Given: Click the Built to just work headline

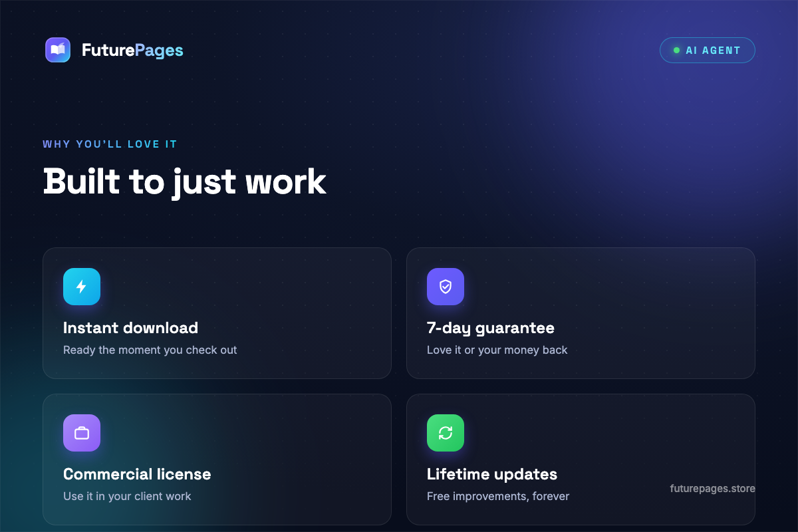Looking at the screenshot, I should (x=185, y=182).
